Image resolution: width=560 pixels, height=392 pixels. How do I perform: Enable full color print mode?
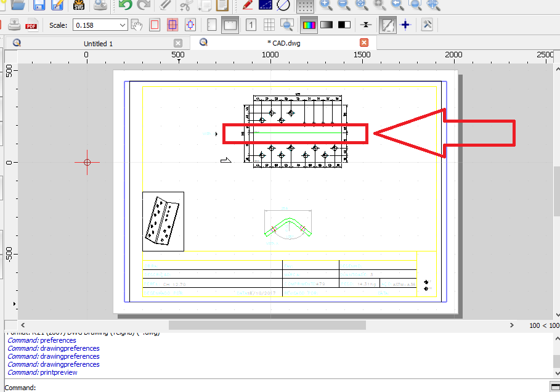pos(309,25)
